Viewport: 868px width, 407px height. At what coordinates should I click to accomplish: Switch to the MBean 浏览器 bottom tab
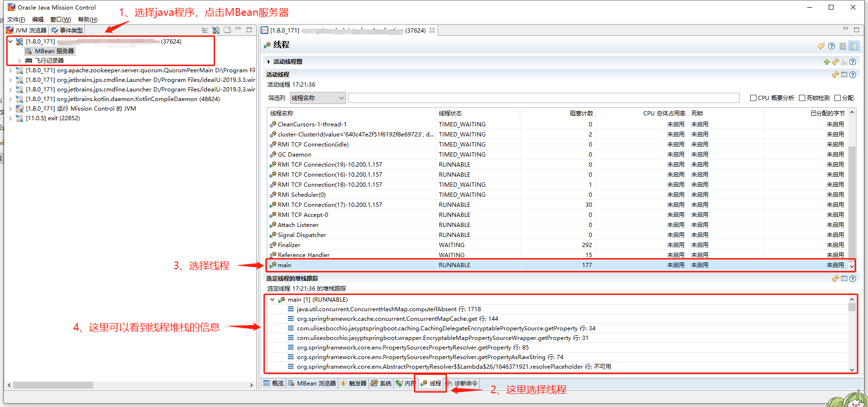(312, 384)
